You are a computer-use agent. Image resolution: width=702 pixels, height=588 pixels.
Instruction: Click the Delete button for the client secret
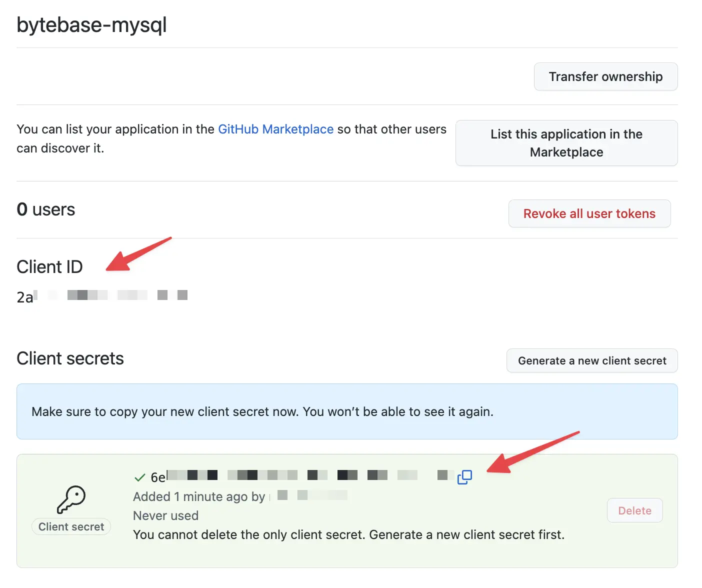click(634, 510)
